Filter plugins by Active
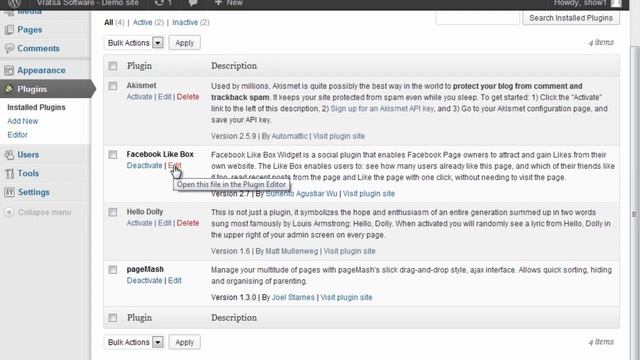 pos(142,22)
